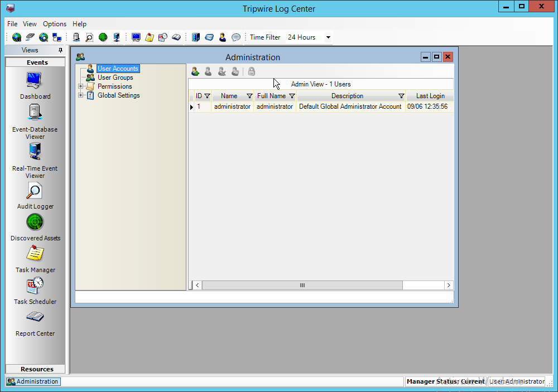Click the scroll right arrow in user grid

click(449, 285)
